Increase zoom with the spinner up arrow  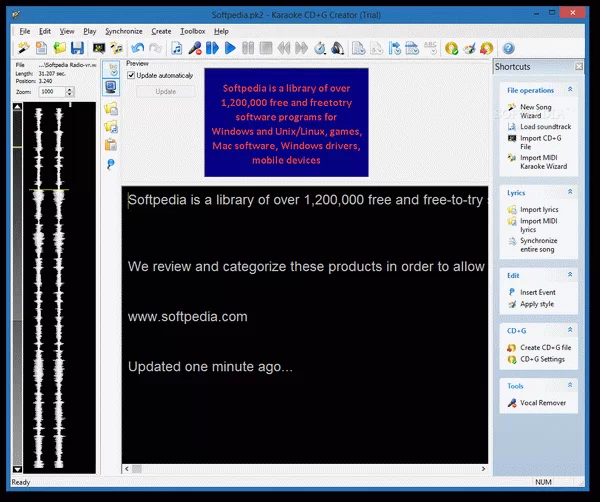[x=70, y=90]
